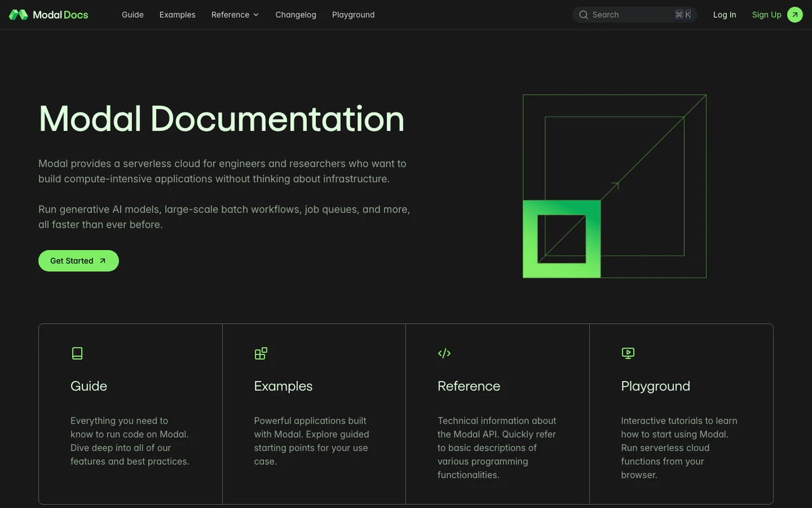Open Examples in the top navigation
Image resolution: width=812 pixels, height=508 pixels.
point(178,15)
